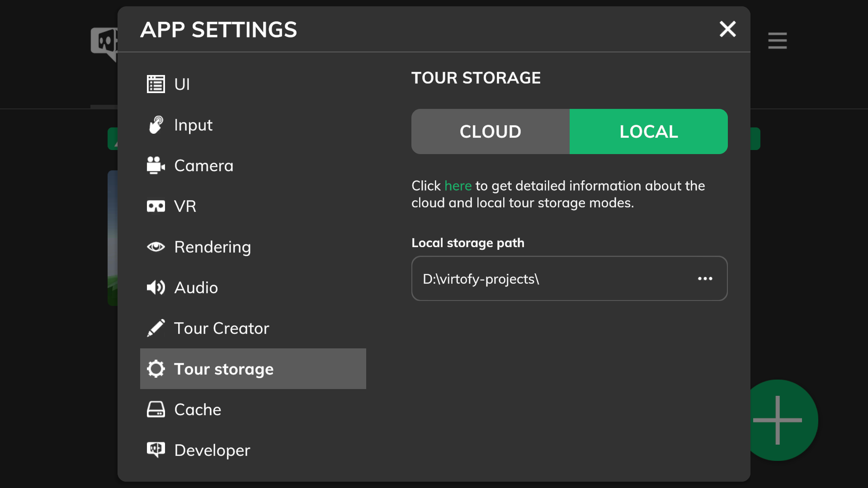Click the Tour storage menu item
This screenshot has height=488, width=868.
click(x=253, y=368)
